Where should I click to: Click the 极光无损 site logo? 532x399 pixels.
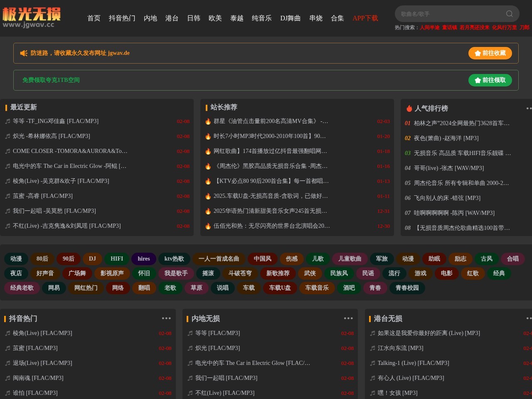pyautogui.click(x=32, y=13)
